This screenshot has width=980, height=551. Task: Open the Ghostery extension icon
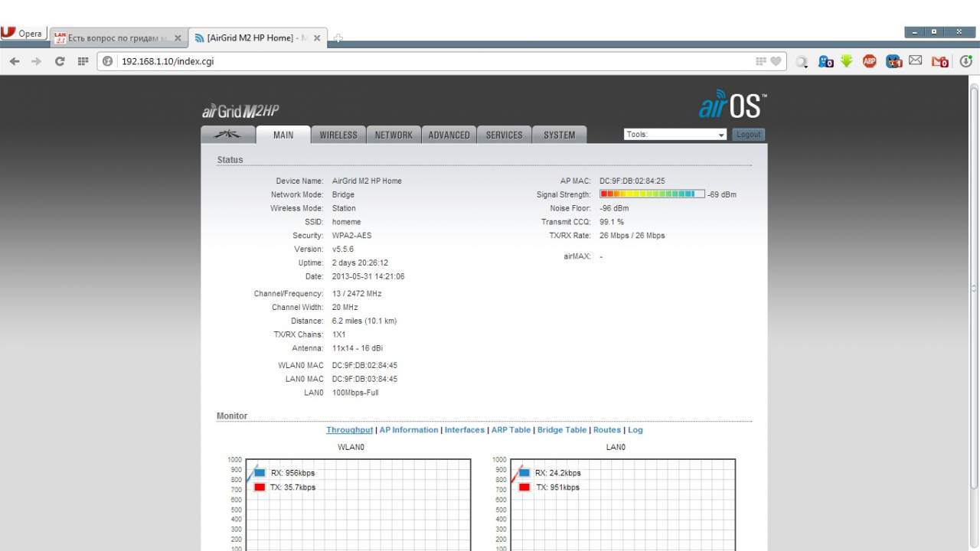pos(825,61)
